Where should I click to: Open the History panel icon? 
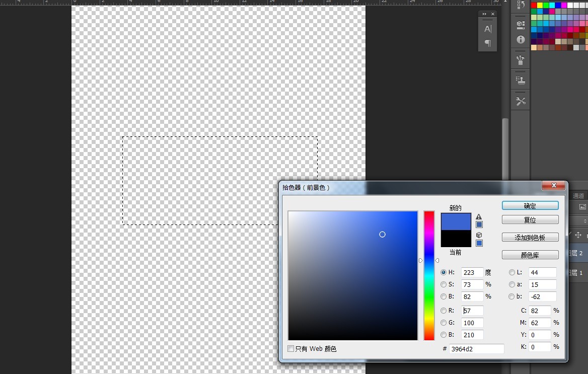(x=521, y=5)
